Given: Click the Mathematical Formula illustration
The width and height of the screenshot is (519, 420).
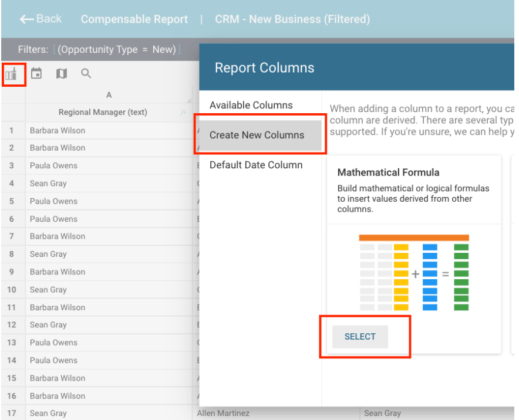Looking at the screenshot, I should point(414,273).
